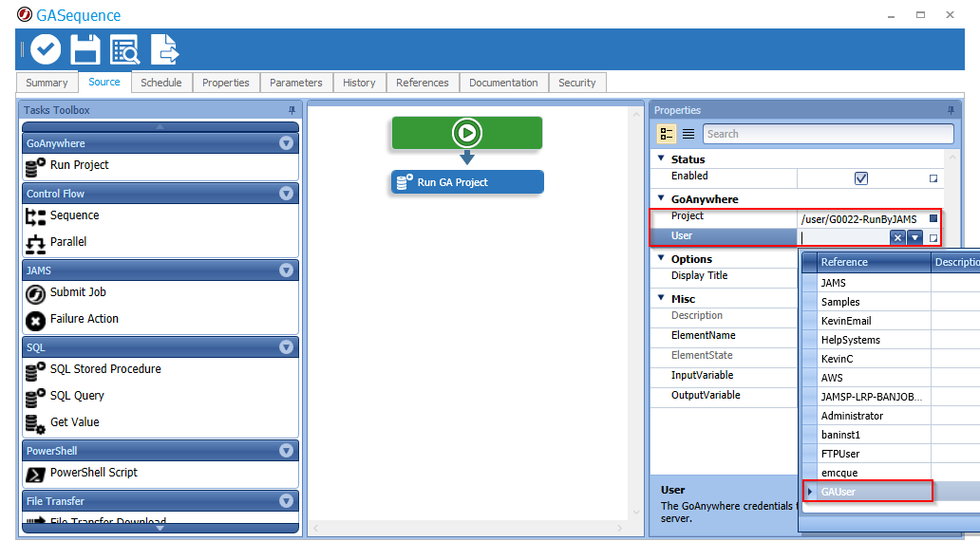View the History tab
Image resolution: width=980 pixels, height=560 pixels.
[x=359, y=83]
